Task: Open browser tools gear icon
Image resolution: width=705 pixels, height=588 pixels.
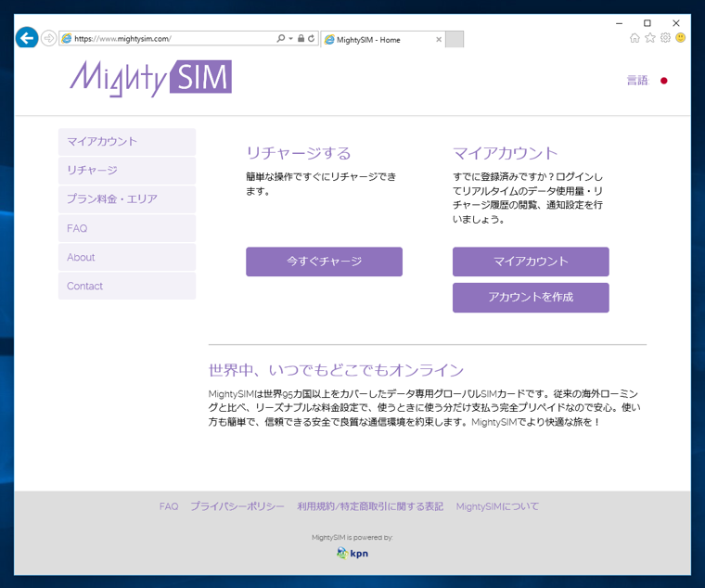Action: (665, 38)
